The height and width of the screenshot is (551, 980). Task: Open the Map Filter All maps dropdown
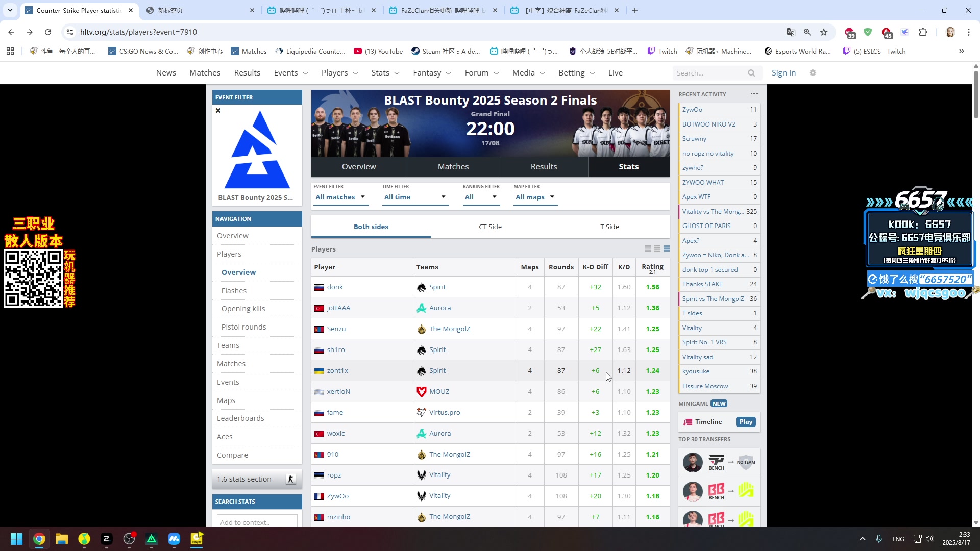click(535, 197)
